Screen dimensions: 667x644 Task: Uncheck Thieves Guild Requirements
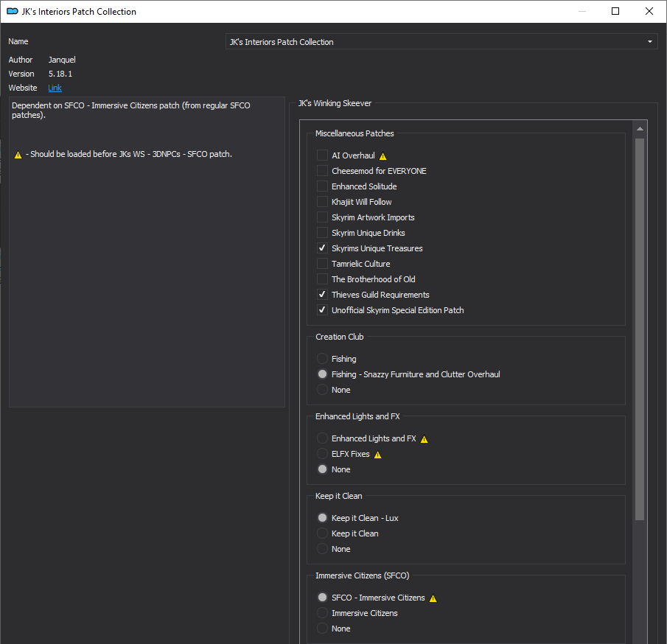click(x=322, y=294)
